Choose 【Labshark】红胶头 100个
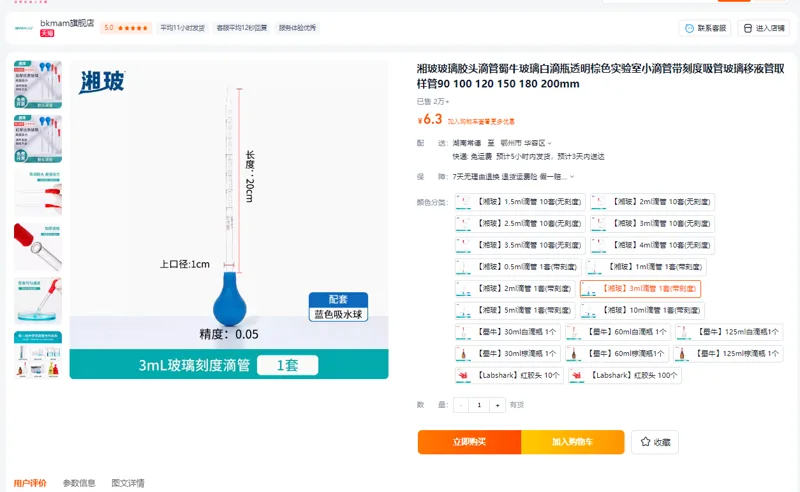The image size is (800, 492). coord(625,375)
